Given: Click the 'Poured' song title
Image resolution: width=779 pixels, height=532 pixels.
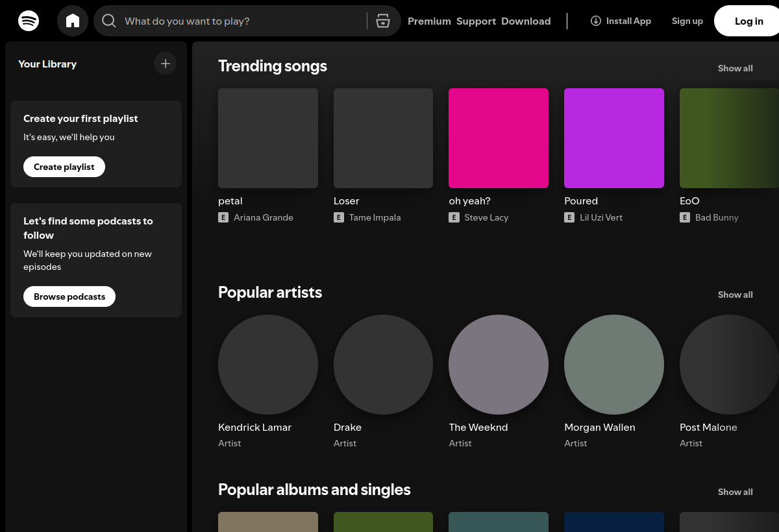Looking at the screenshot, I should pos(581,201).
